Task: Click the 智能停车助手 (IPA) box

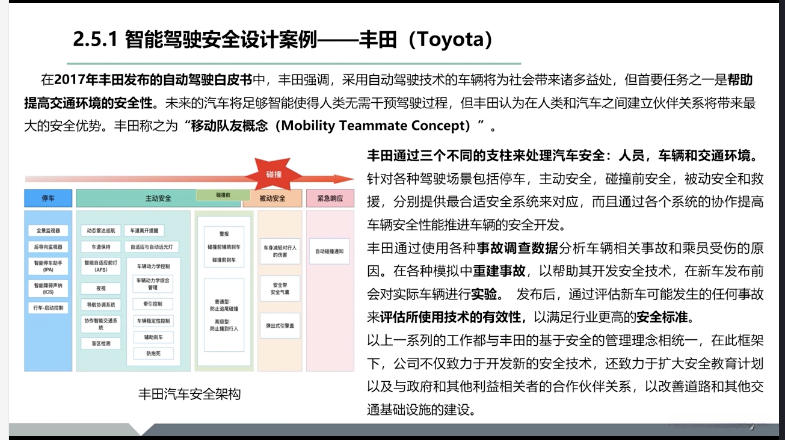Action: point(48,266)
